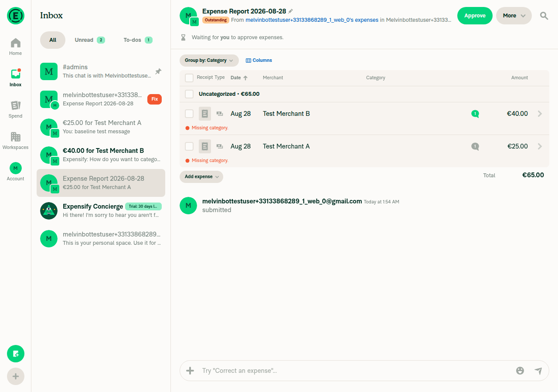Viewport: 558px width, 392px height.
Task: Click the Outstanding status badge
Action: click(215, 20)
